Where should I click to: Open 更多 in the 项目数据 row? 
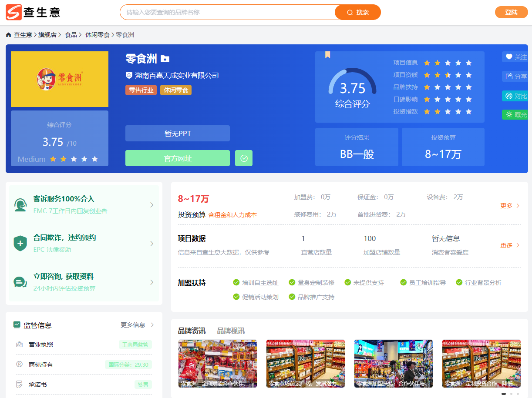[x=510, y=245]
